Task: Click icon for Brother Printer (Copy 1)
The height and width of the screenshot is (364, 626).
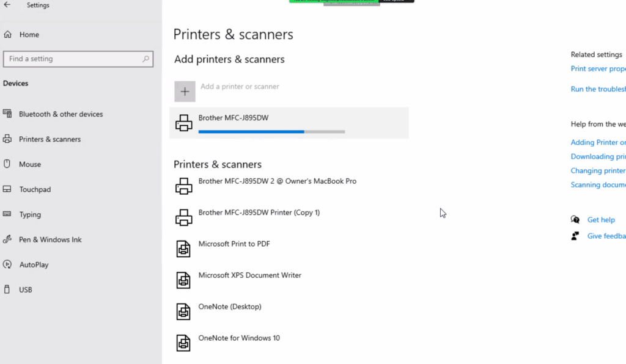Action: tap(183, 217)
